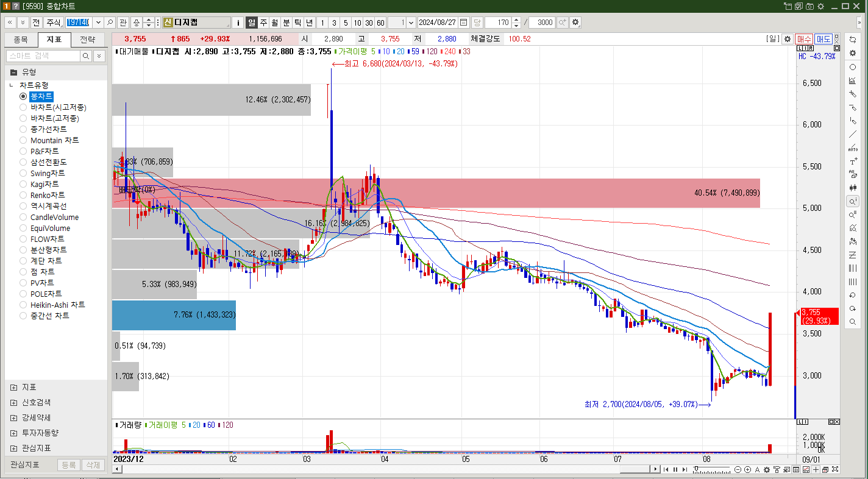The width and height of the screenshot is (868, 479).
Task: Expand the 투자자동향 tree section
Action: (13, 433)
